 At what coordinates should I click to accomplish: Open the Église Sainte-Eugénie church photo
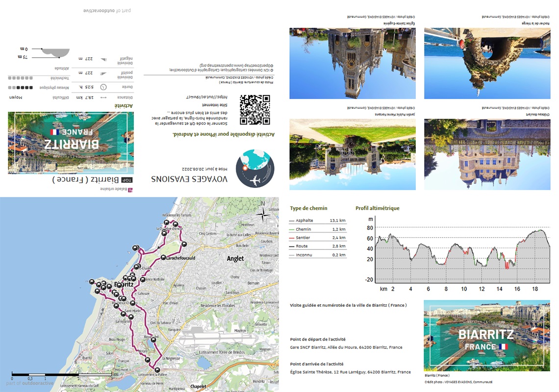click(353, 63)
